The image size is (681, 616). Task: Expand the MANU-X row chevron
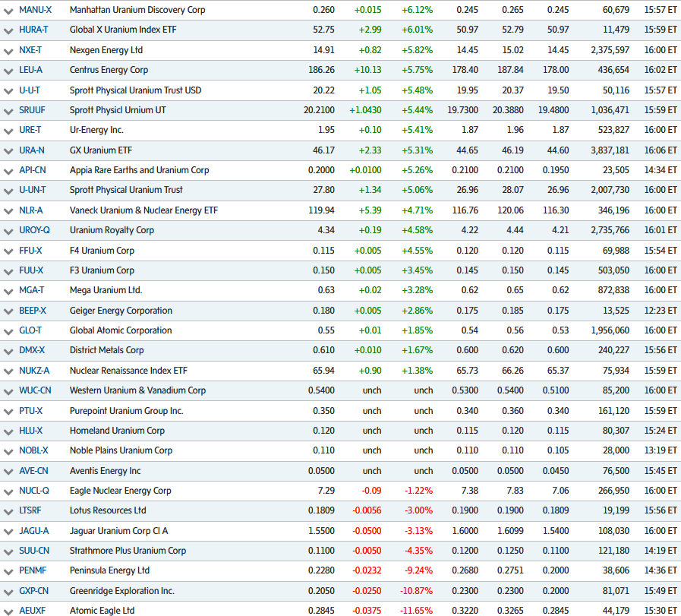[x=8, y=11]
